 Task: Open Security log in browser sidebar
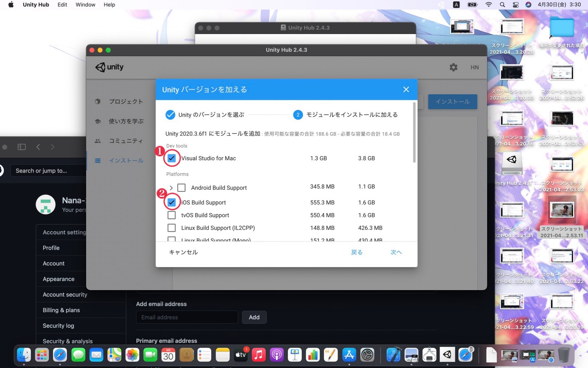coord(58,326)
